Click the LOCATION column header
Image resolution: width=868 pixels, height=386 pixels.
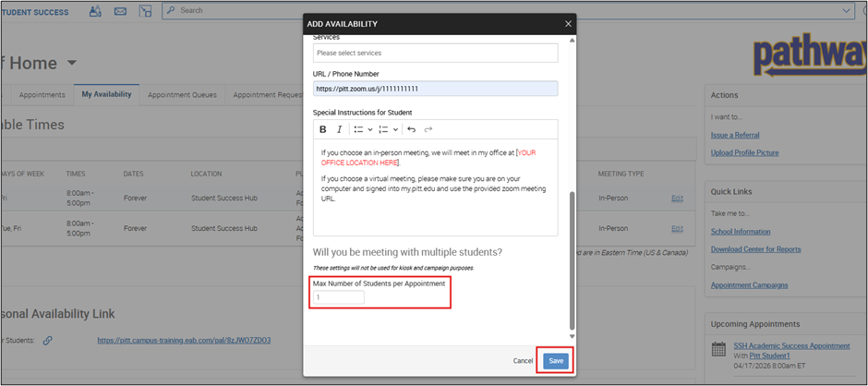(x=207, y=174)
